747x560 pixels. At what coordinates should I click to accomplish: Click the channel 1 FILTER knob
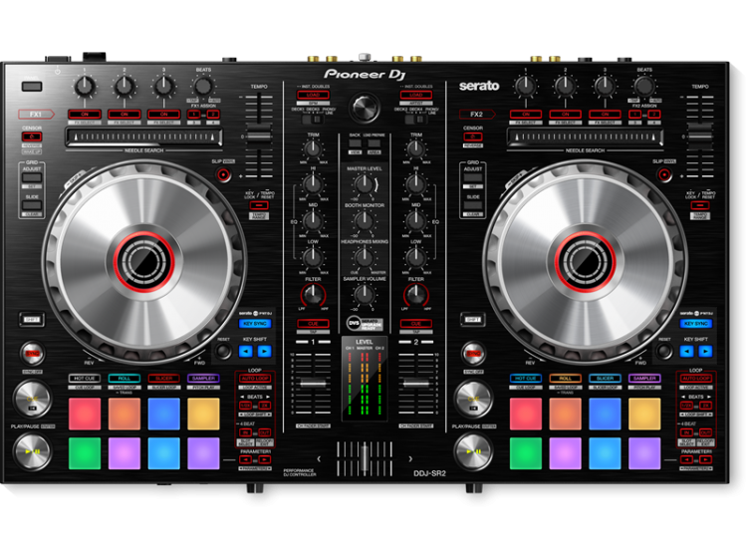pyautogui.click(x=313, y=294)
